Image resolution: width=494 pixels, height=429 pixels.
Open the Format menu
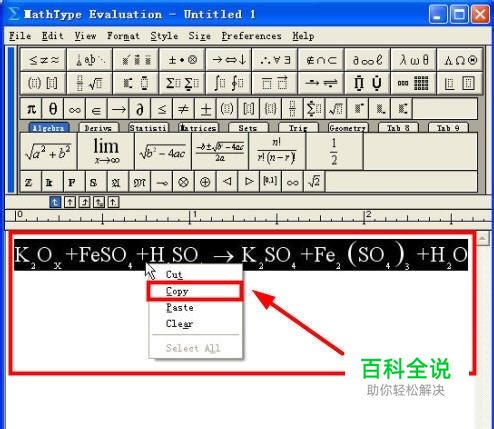[x=123, y=36]
